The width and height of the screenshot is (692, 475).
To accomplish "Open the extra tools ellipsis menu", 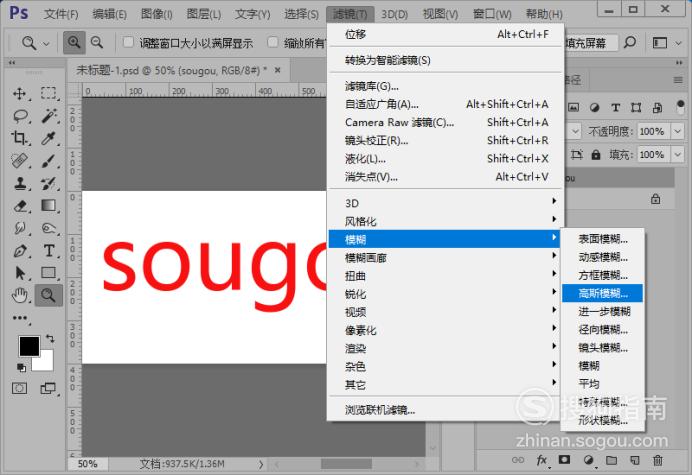I will pyautogui.click(x=20, y=318).
